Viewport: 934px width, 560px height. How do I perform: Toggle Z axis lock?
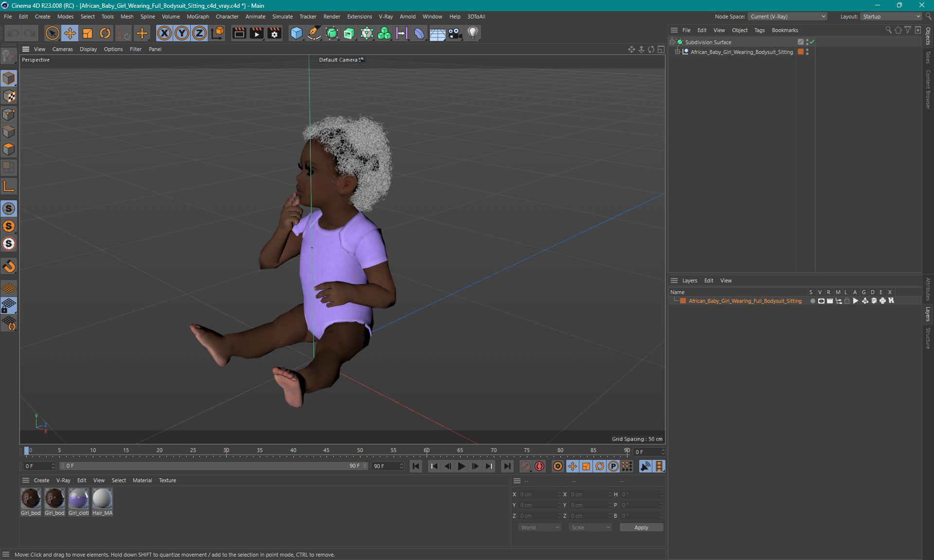point(199,33)
